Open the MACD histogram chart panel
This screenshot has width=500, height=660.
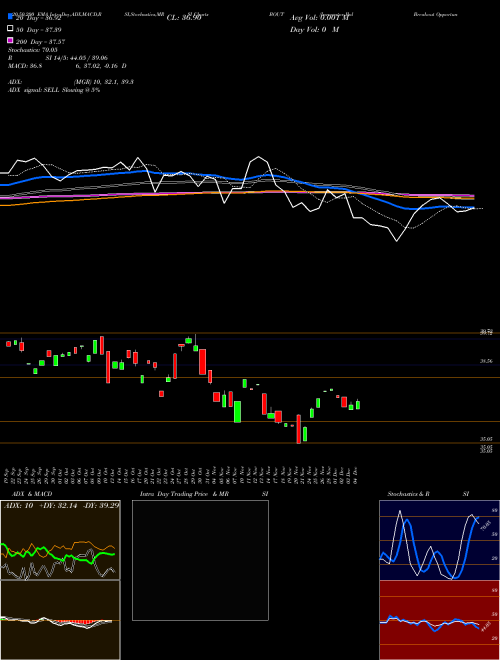[60, 620]
